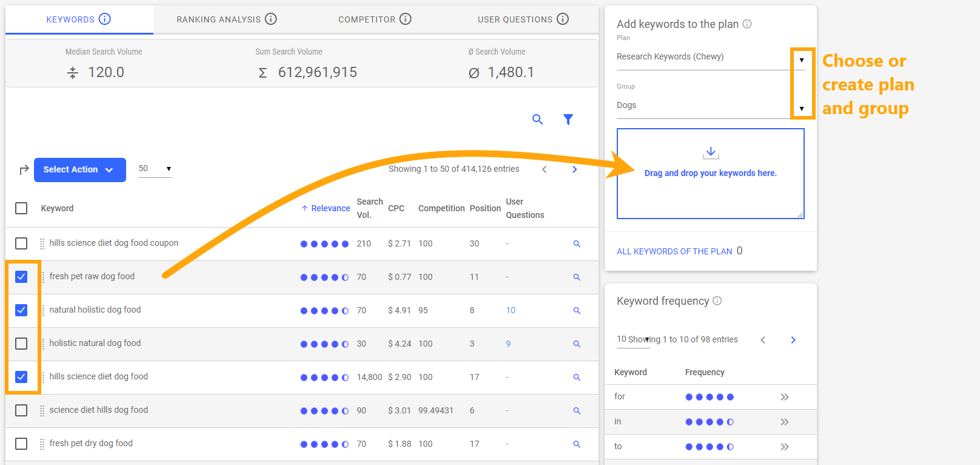Check fresh pet dry dog food row
980x465 pixels.
click(x=21, y=444)
